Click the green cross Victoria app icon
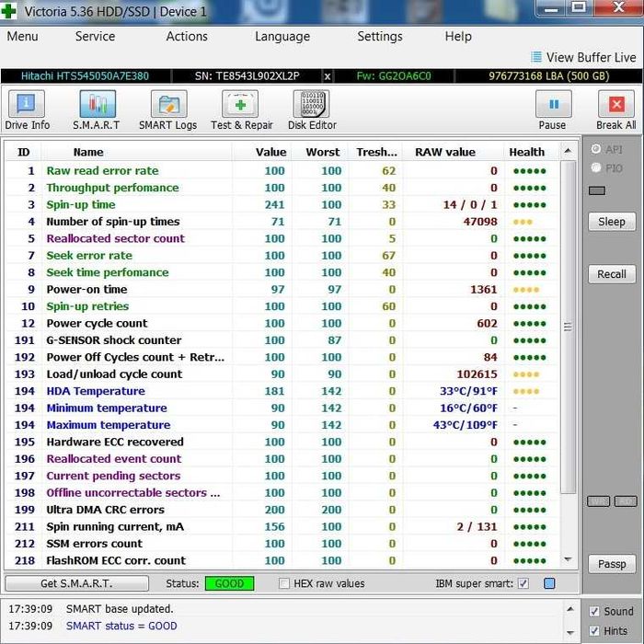Viewport: 644px width, 644px height. pyautogui.click(x=8, y=11)
